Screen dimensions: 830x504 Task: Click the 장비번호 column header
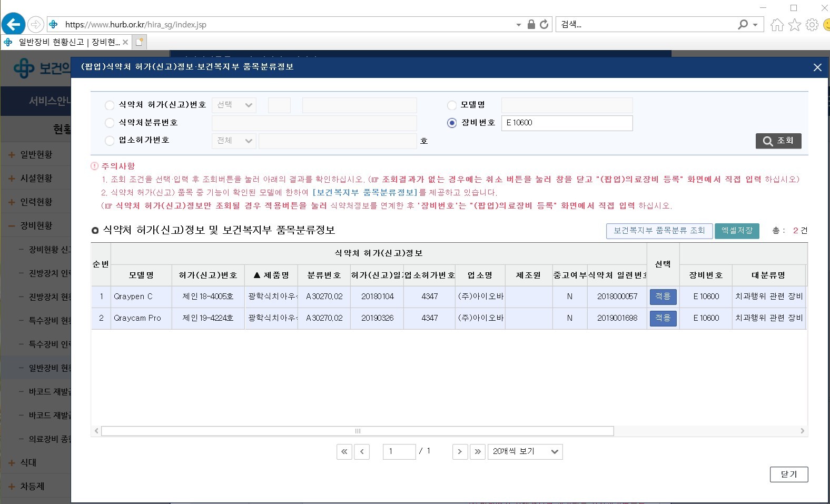click(x=706, y=275)
